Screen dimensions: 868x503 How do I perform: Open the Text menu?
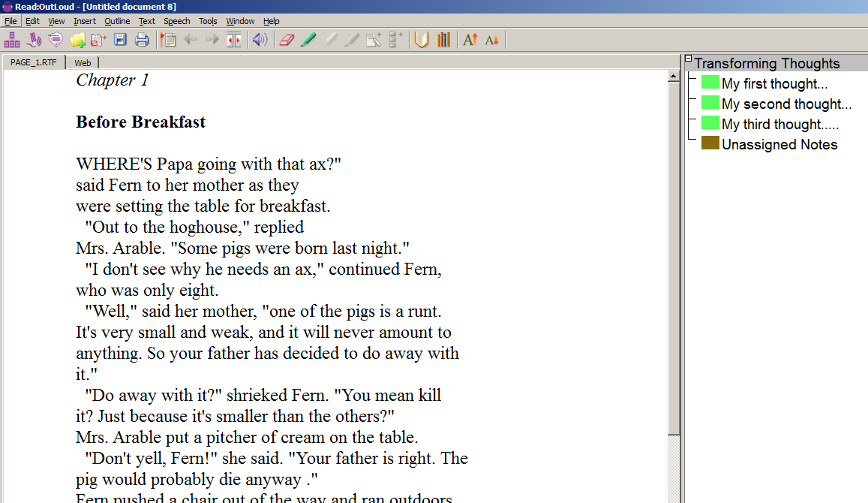tap(147, 21)
